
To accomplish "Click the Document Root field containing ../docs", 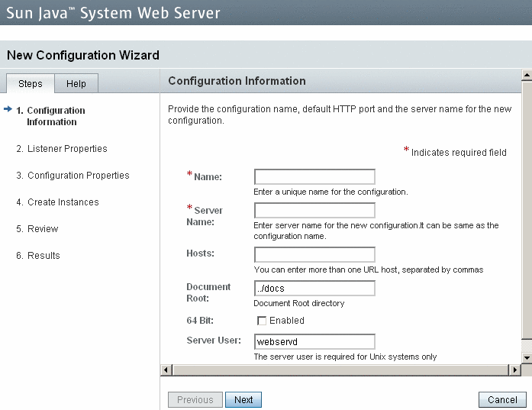I will point(314,288).
